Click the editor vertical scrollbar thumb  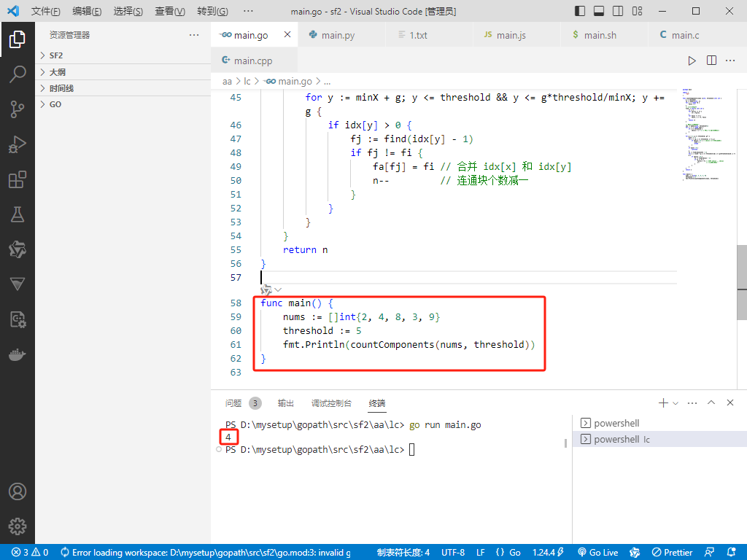742,282
